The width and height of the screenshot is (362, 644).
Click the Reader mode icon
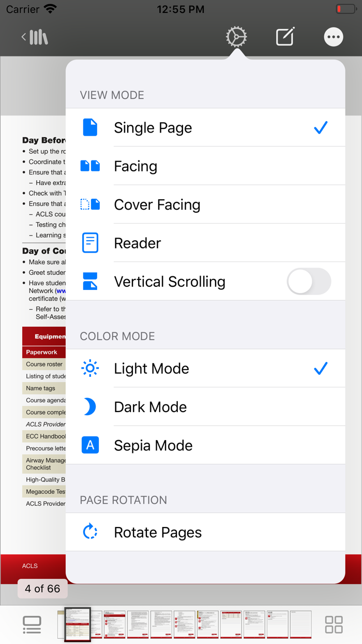click(90, 242)
